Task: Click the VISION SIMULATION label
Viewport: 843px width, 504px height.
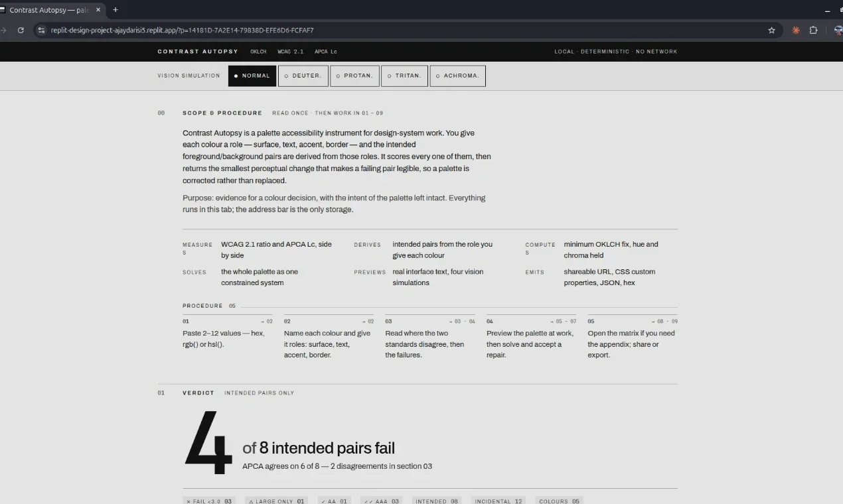Action: tap(189, 76)
